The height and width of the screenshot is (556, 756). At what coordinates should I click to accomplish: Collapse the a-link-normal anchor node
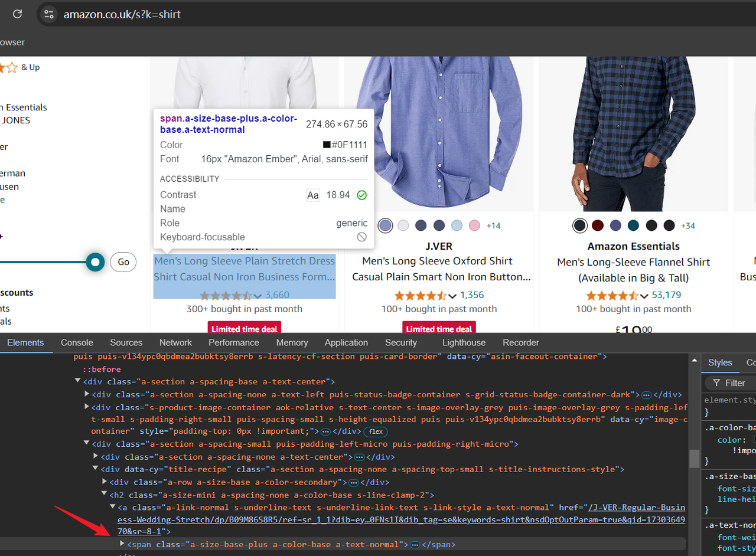[x=113, y=507]
